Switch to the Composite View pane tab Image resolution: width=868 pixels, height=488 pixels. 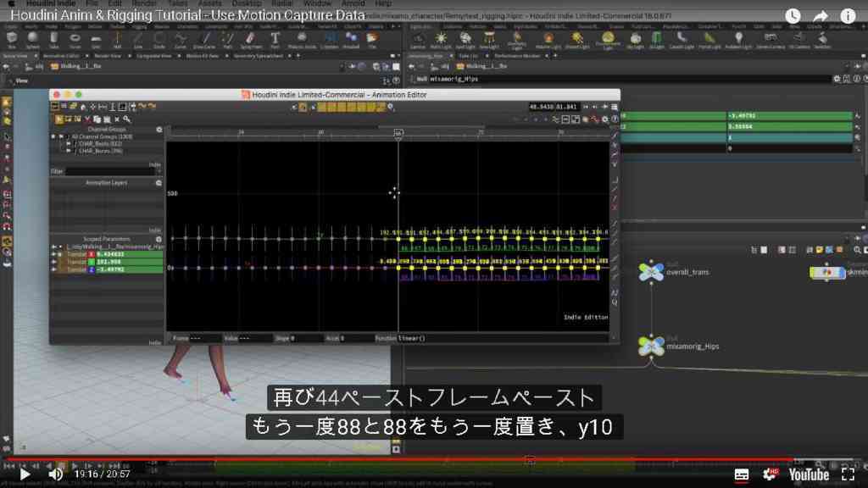click(154, 56)
